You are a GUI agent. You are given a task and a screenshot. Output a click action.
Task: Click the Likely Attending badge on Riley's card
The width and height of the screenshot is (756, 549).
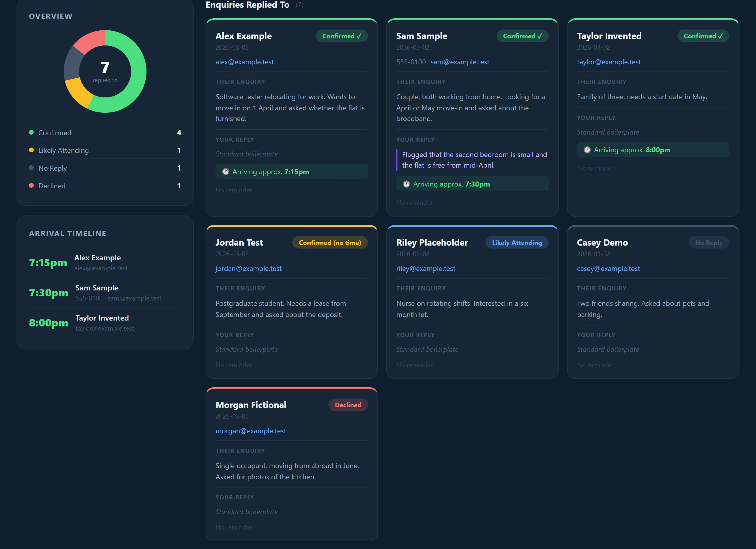click(517, 243)
